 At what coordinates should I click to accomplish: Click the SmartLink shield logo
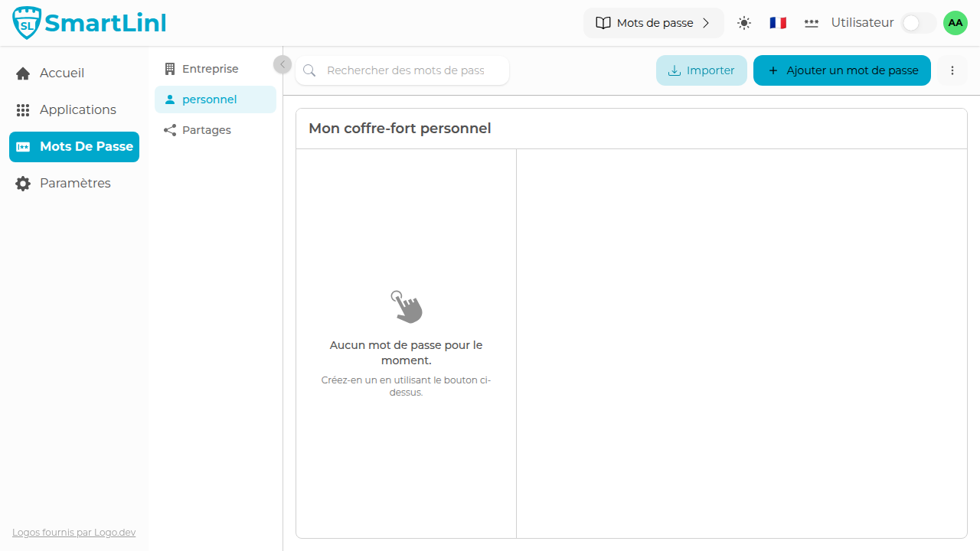28,24
